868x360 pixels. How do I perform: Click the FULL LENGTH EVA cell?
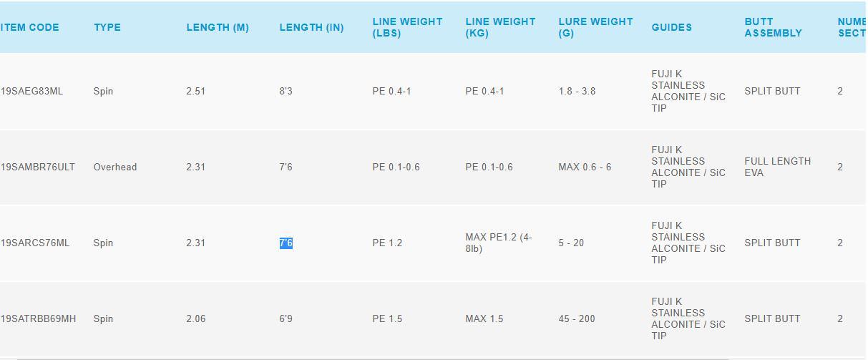pos(777,167)
